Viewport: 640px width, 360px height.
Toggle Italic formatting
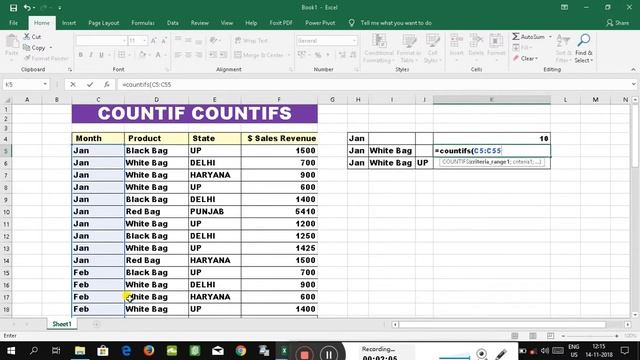point(91,55)
